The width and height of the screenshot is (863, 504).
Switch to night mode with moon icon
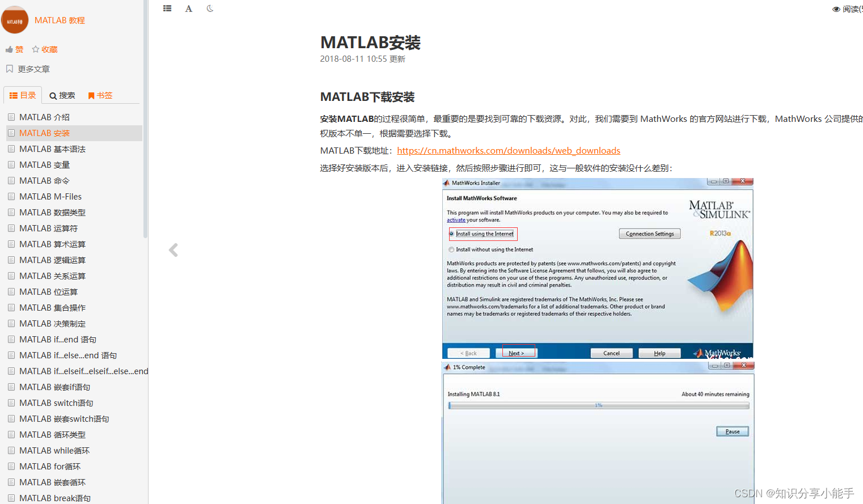click(210, 9)
